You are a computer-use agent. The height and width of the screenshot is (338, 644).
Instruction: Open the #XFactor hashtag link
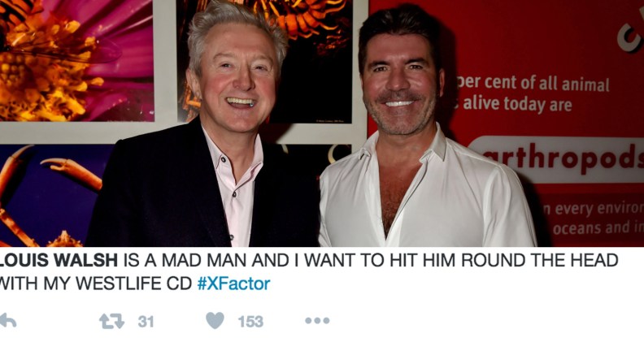pos(233,284)
